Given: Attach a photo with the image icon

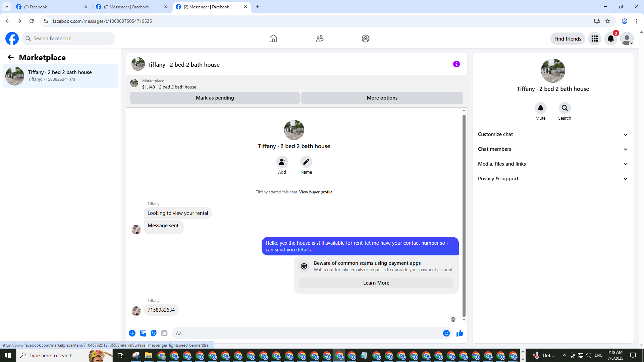Looking at the screenshot, I should click(143, 333).
